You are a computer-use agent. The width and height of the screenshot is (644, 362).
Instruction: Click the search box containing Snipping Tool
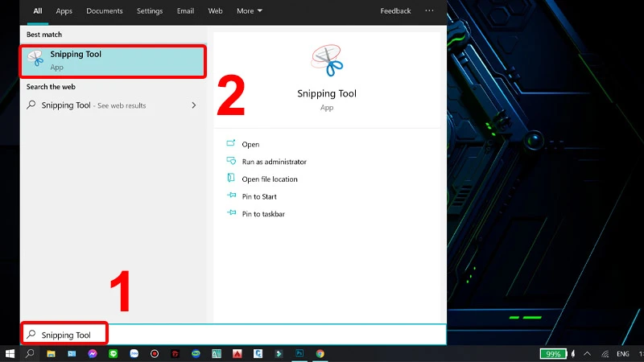[x=233, y=335]
